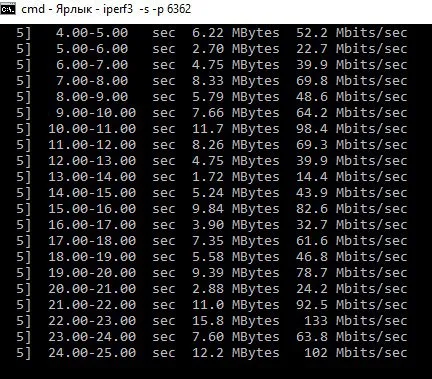432x379 pixels.
Task: Click the 9.84 MBytes transfer value
Action: click(x=235, y=209)
